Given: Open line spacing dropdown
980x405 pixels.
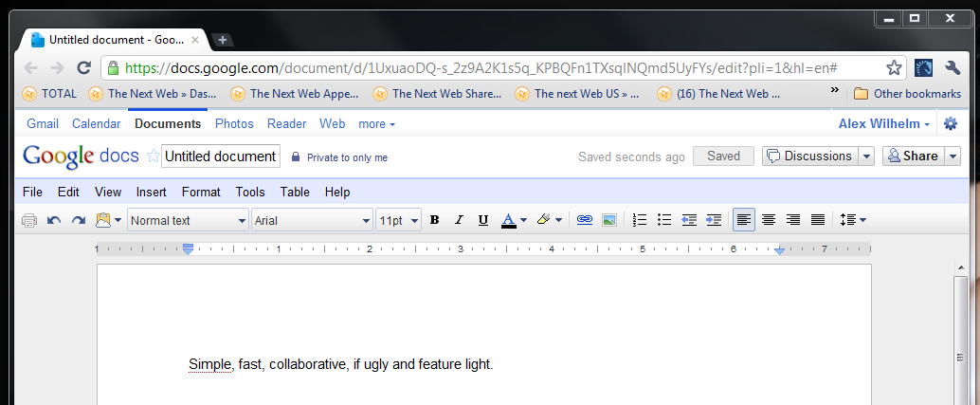Looking at the screenshot, I should click(853, 220).
